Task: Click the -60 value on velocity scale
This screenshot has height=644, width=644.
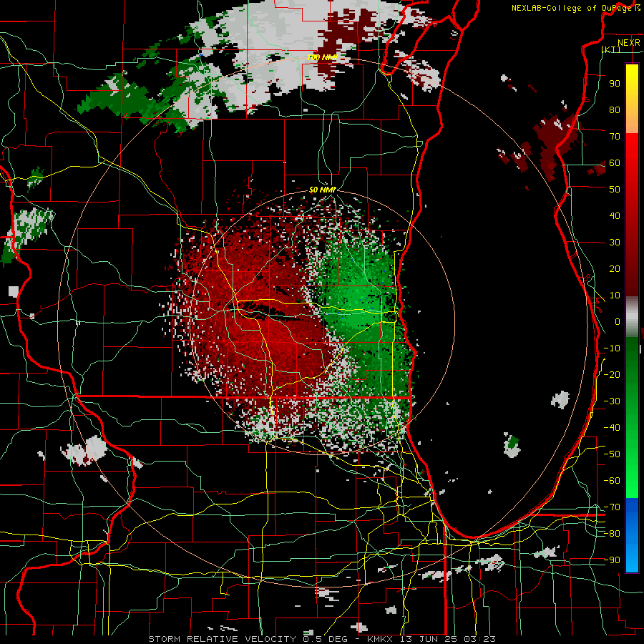Action: point(612,481)
